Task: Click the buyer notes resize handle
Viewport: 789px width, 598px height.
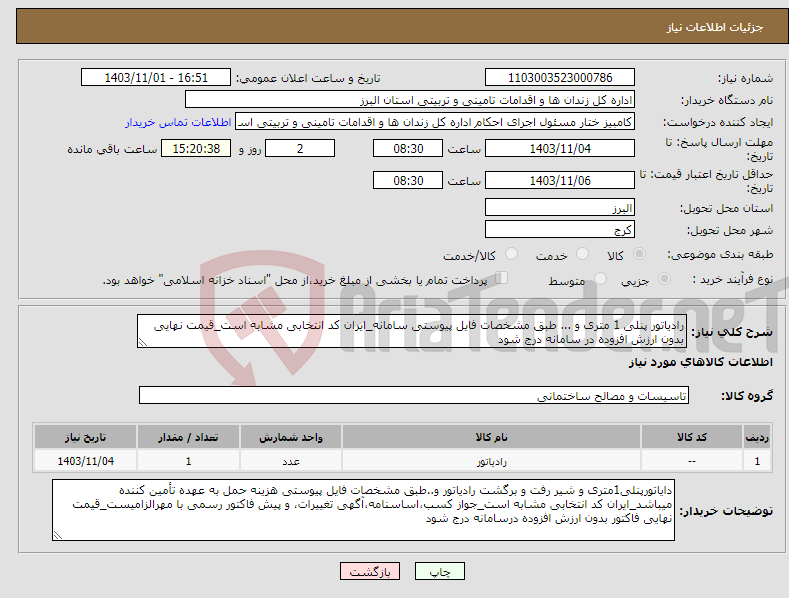Action: pos(58,535)
